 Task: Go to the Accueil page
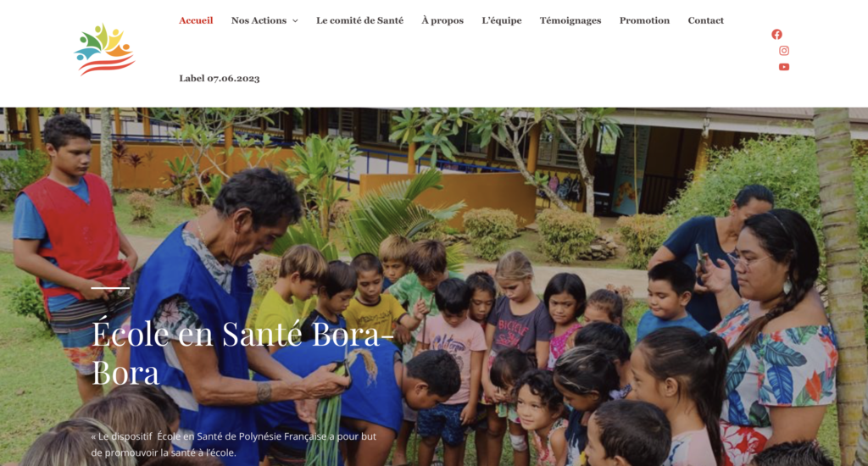tap(196, 20)
